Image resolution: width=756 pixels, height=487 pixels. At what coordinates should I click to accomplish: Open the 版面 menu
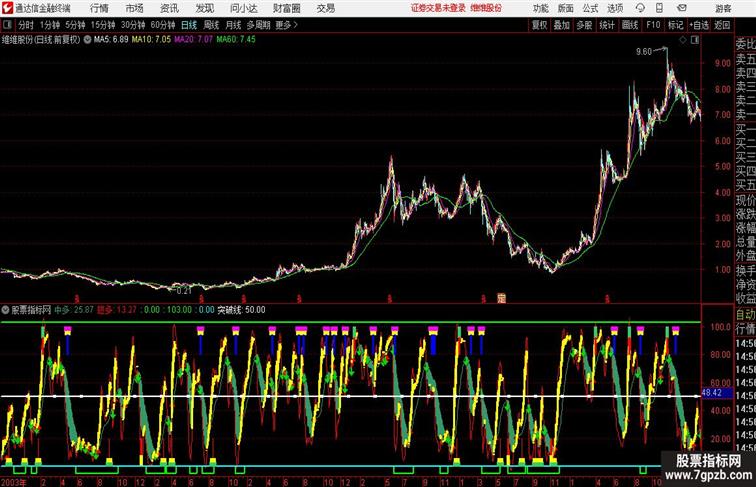[x=566, y=8]
